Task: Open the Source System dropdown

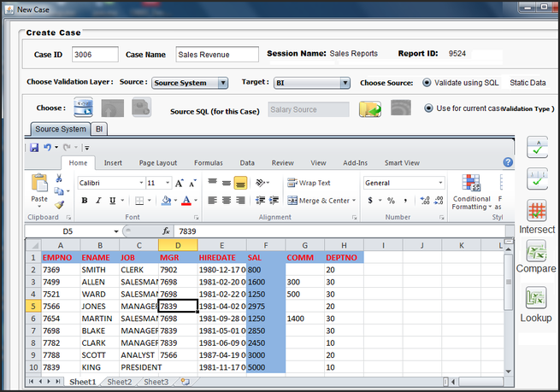Action: tap(223, 83)
